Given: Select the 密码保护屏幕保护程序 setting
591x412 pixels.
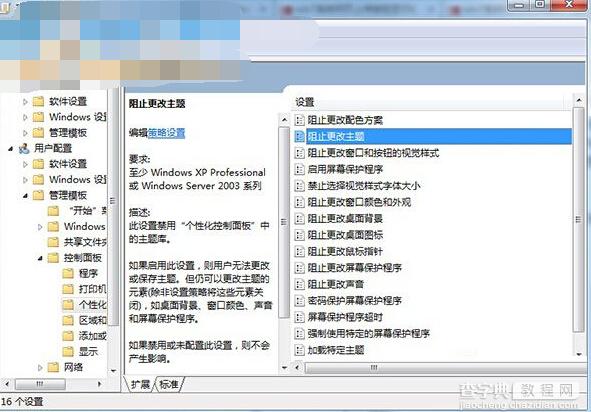Looking at the screenshot, I should pyautogui.click(x=355, y=300).
